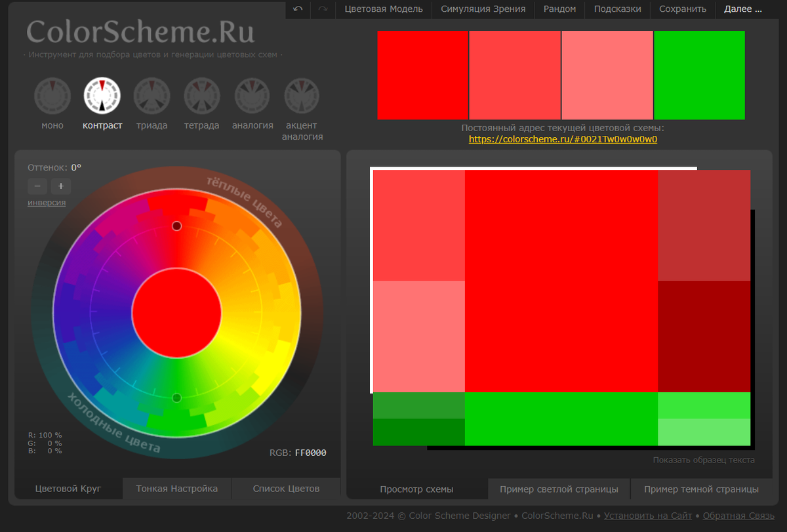The height and width of the screenshot is (532, 787).
Task: Decrease hue with the minus button
Action: tap(37, 186)
